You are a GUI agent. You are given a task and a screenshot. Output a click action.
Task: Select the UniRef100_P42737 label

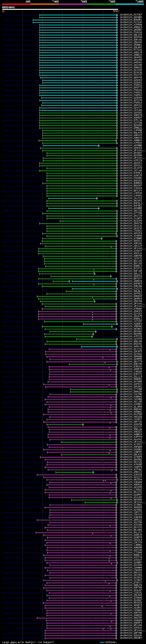(x=131, y=75)
